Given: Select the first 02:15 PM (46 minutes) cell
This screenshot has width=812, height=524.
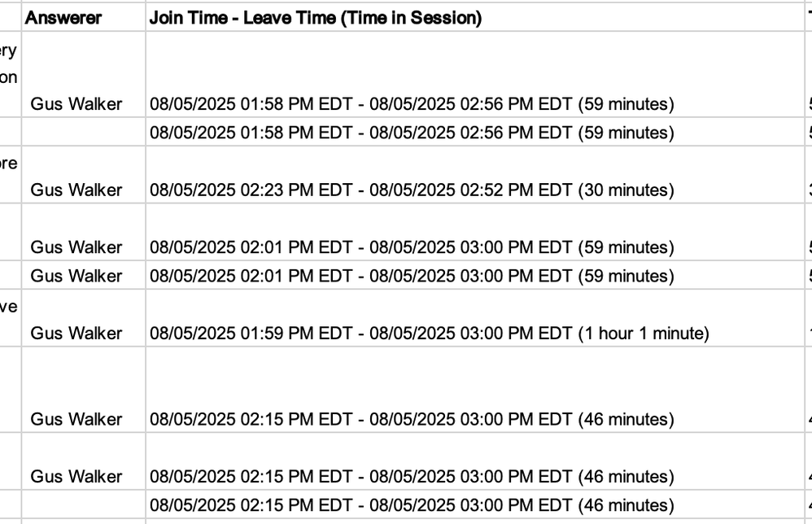Looking at the screenshot, I should pyautogui.click(x=475, y=390).
